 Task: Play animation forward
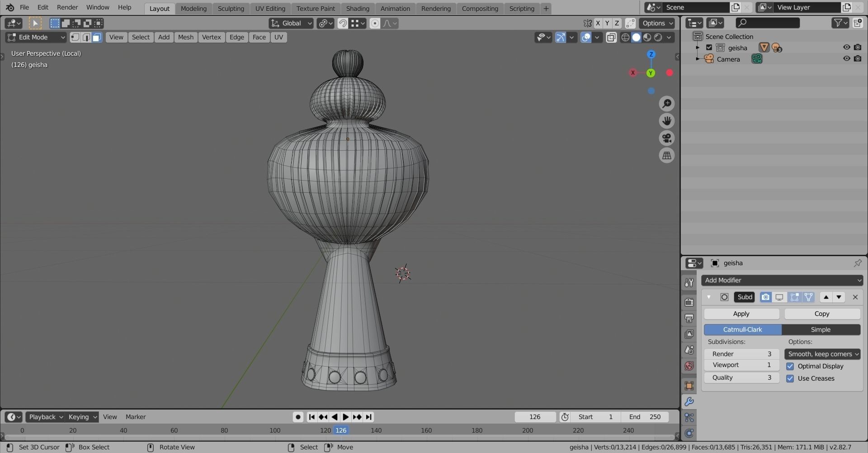(x=346, y=417)
